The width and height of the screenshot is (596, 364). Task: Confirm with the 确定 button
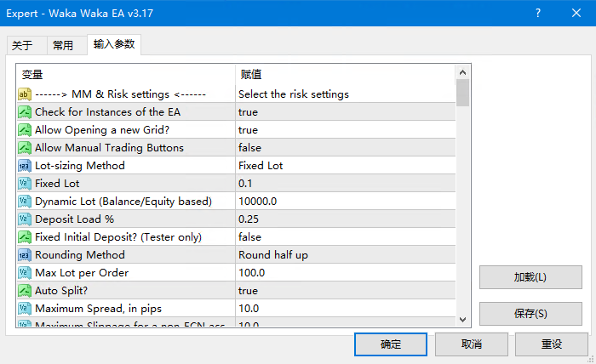[x=391, y=344]
